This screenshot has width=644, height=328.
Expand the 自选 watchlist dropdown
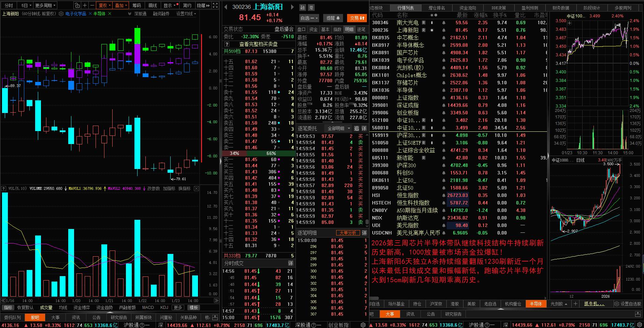point(309,18)
